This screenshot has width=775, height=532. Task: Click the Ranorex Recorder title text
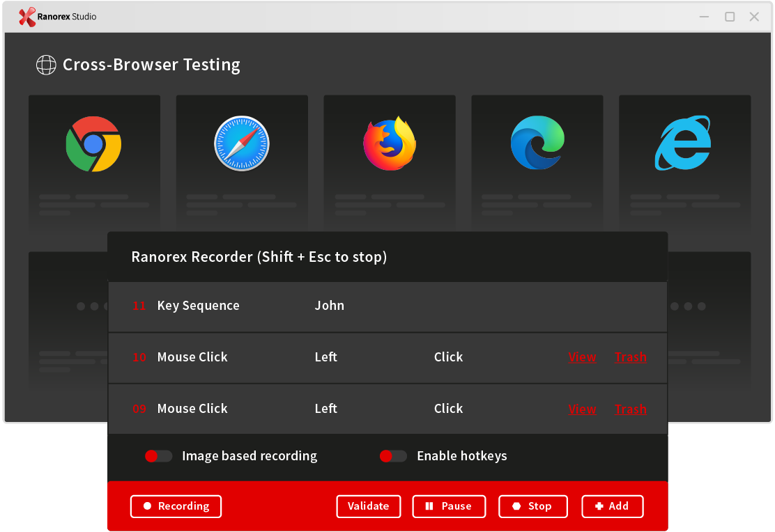tap(259, 257)
